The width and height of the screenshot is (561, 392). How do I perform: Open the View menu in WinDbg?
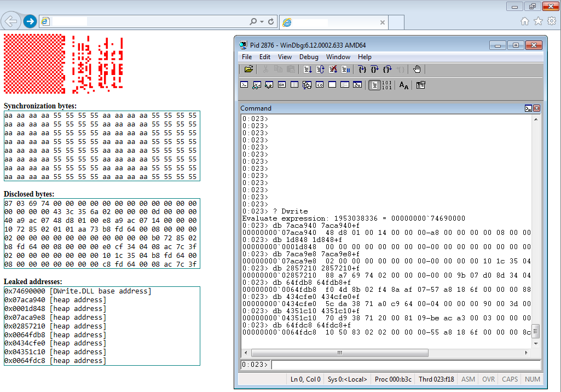click(285, 57)
